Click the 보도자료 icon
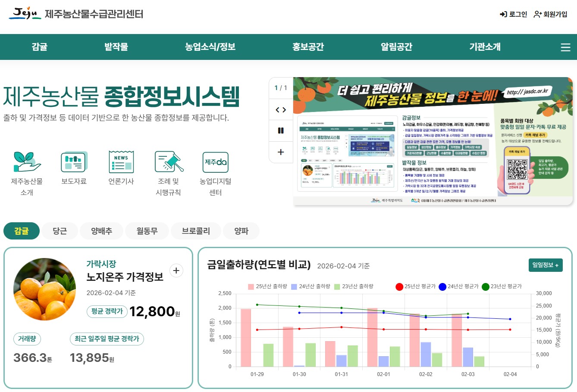 click(x=73, y=162)
